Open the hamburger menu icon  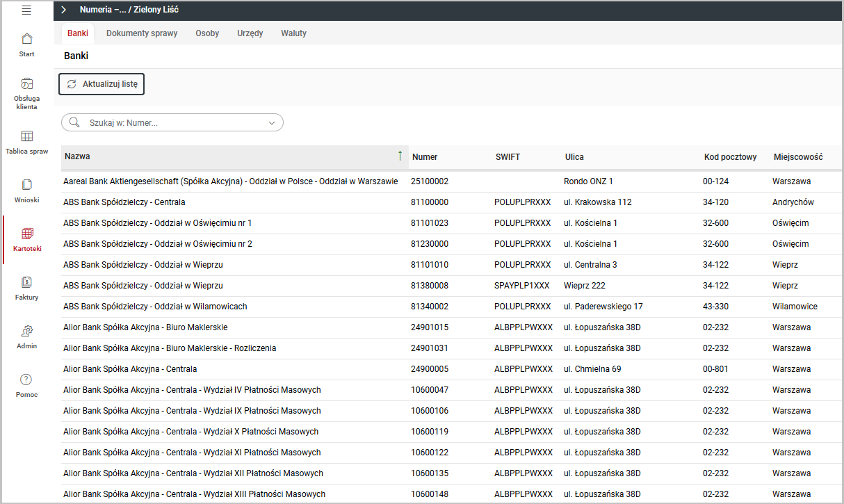point(26,10)
